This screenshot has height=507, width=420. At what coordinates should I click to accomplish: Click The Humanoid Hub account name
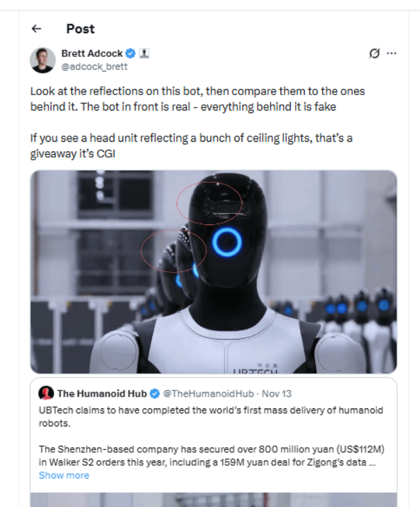(x=102, y=394)
